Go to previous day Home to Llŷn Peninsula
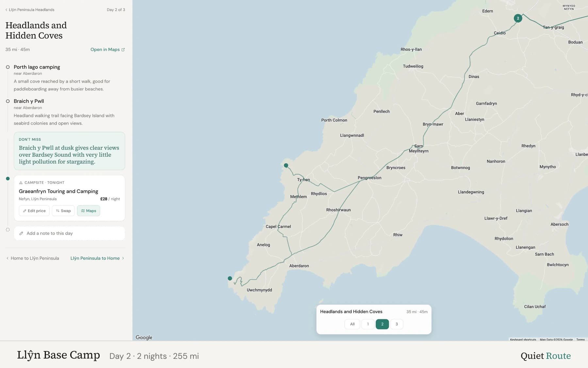The height and width of the screenshot is (368, 588). pyautogui.click(x=33, y=258)
